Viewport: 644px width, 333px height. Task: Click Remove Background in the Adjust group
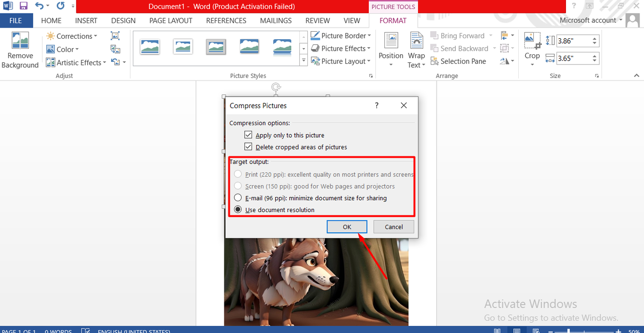pos(20,50)
